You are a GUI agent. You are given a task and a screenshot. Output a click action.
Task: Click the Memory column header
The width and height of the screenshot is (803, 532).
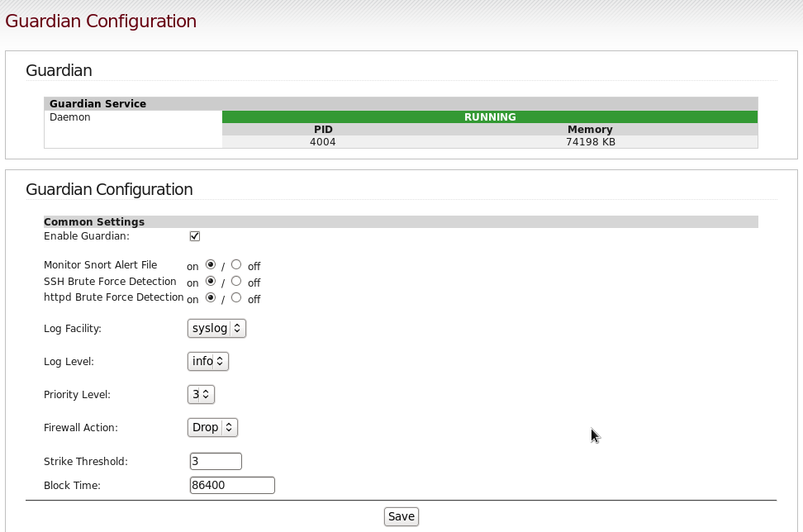[590, 130]
